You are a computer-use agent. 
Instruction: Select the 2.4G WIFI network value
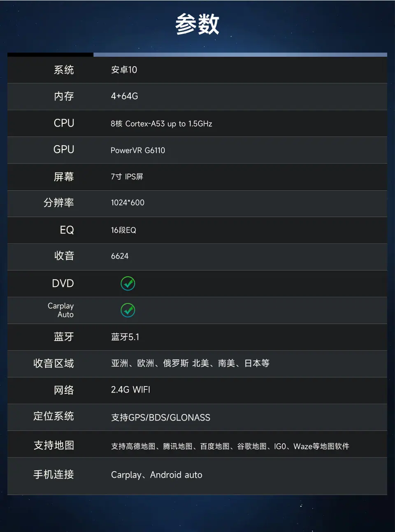click(130, 390)
